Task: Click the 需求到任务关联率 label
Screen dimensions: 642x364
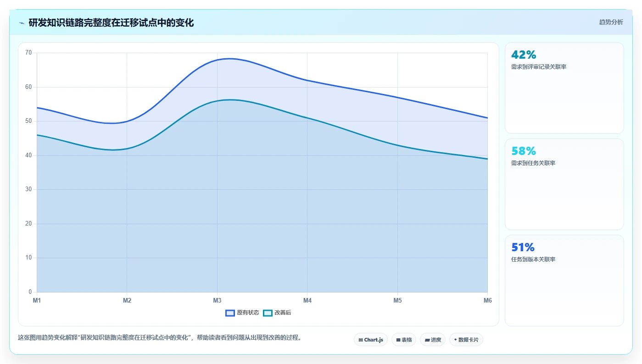Action: pos(533,163)
